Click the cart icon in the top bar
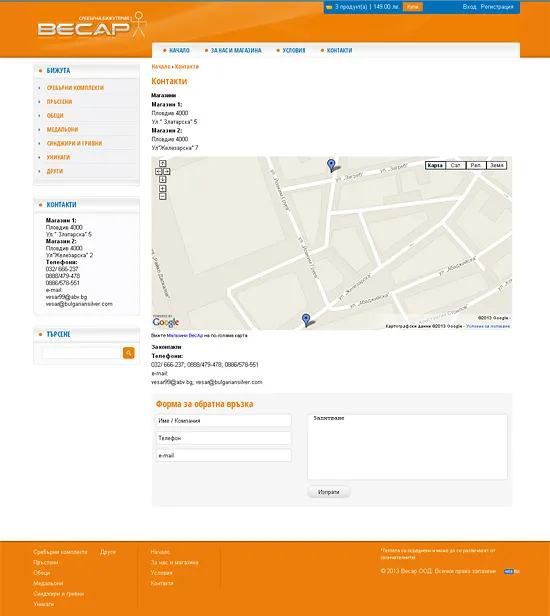 point(329,7)
